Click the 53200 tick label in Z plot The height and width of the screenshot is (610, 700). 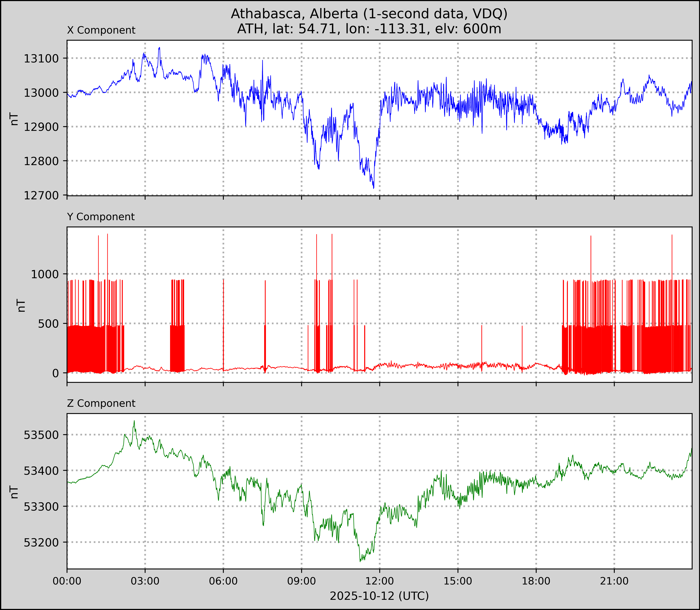[41, 543]
